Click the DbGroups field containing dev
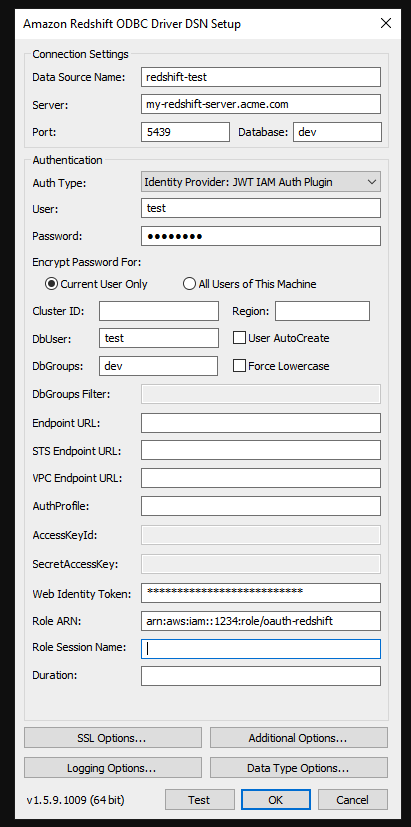The height and width of the screenshot is (827, 411). click(158, 366)
